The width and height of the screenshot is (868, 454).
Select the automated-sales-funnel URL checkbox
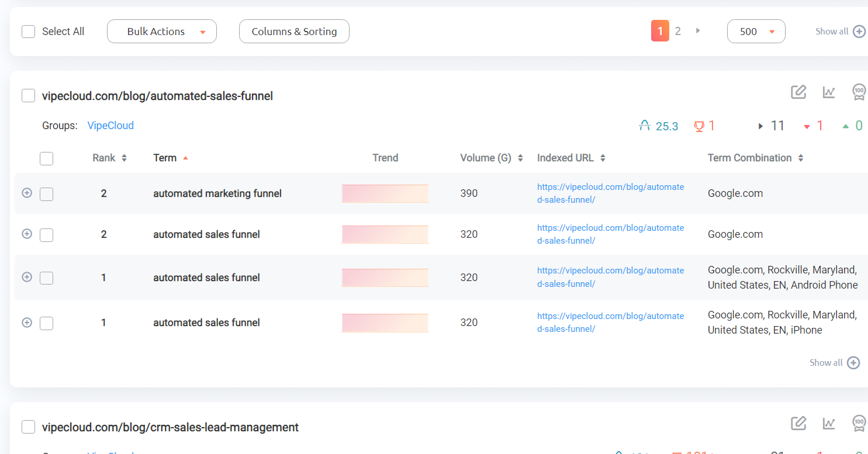point(28,95)
